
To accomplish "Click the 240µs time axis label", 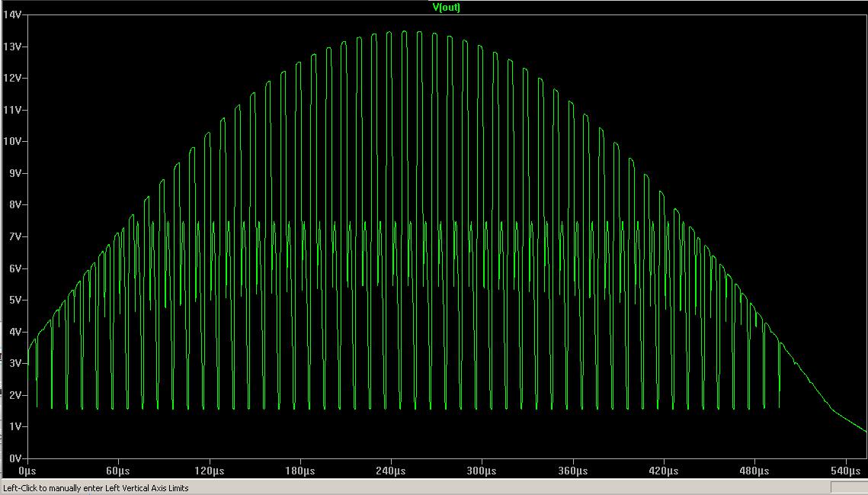I will coord(391,471).
